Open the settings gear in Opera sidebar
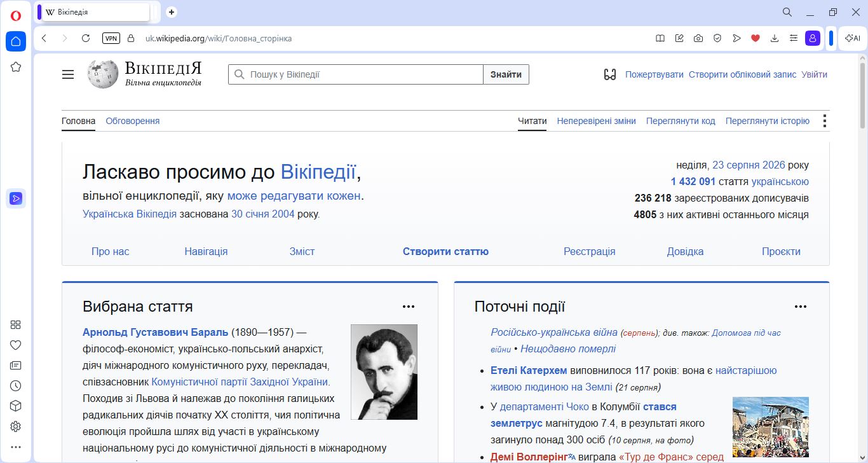This screenshot has width=868, height=463. point(16,426)
